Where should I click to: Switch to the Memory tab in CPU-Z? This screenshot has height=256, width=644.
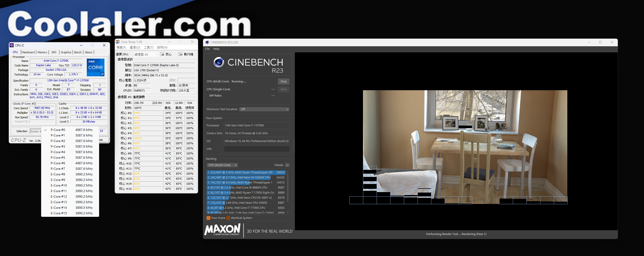pyautogui.click(x=42, y=52)
